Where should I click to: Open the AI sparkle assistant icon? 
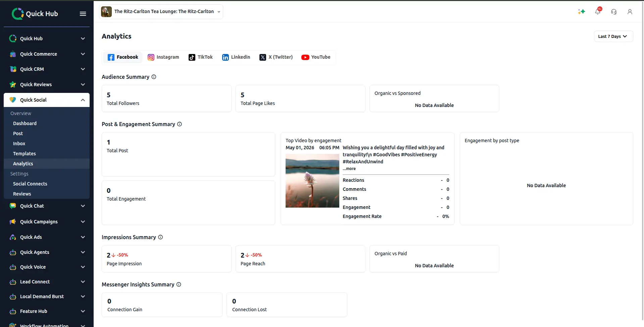point(582,12)
